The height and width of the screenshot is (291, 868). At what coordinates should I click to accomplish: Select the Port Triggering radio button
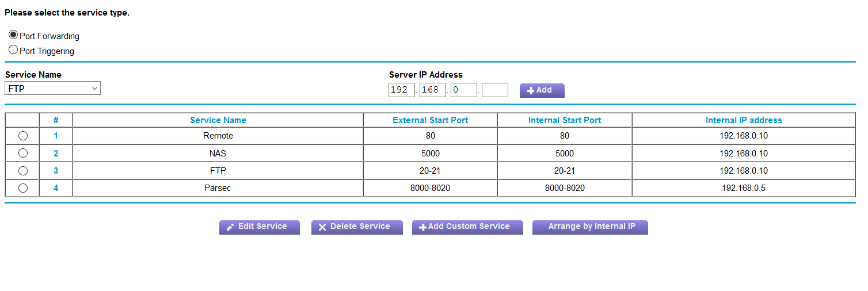click(x=13, y=50)
